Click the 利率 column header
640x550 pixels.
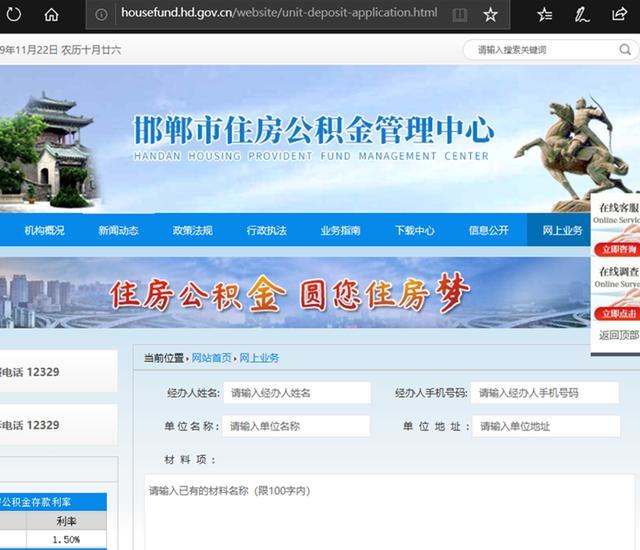pos(67,520)
